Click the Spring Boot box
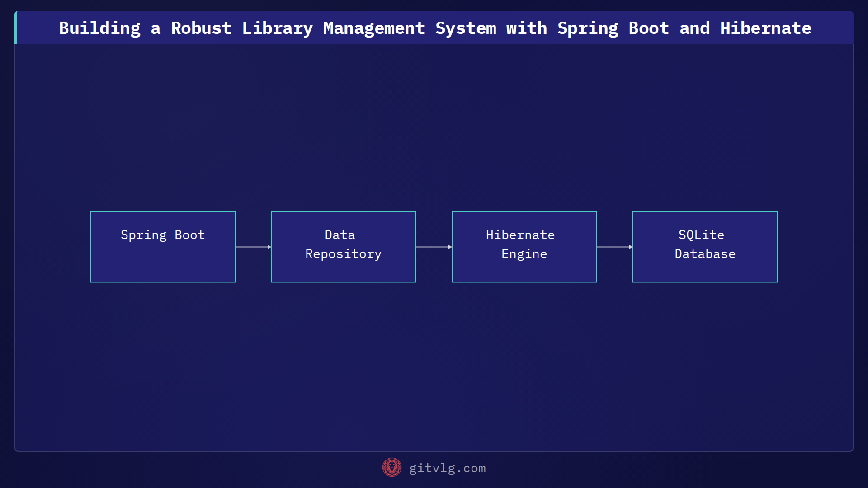This screenshot has width=868, height=488. [x=163, y=247]
